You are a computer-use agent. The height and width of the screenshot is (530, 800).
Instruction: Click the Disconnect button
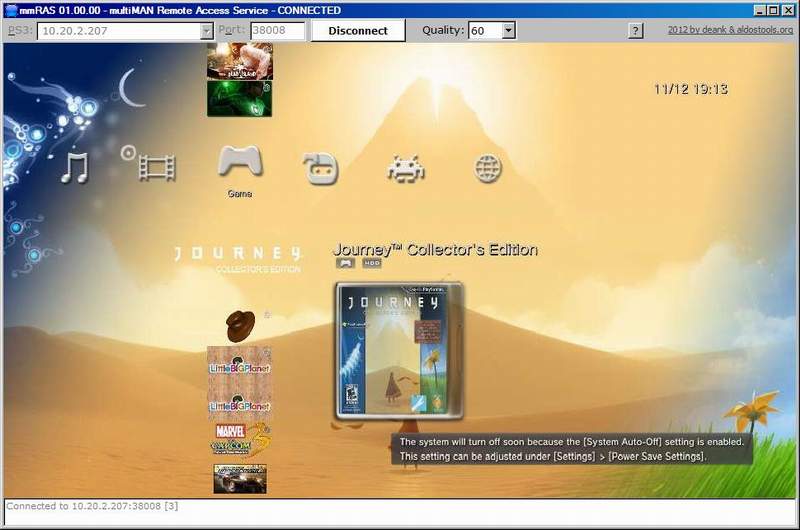click(x=358, y=31)
